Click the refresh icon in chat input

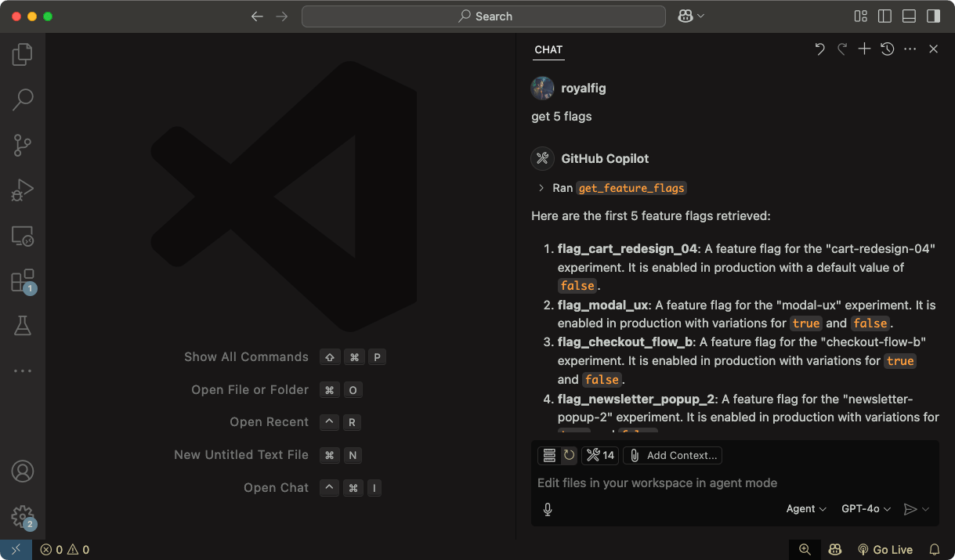[569, 455]
